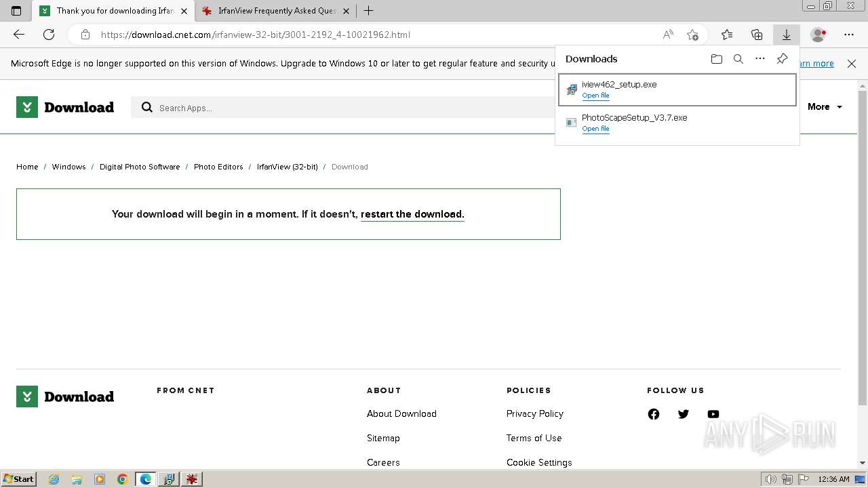Open a new tab
The width and height of the screenshot is (868, 488).
[x=368, y=11]
